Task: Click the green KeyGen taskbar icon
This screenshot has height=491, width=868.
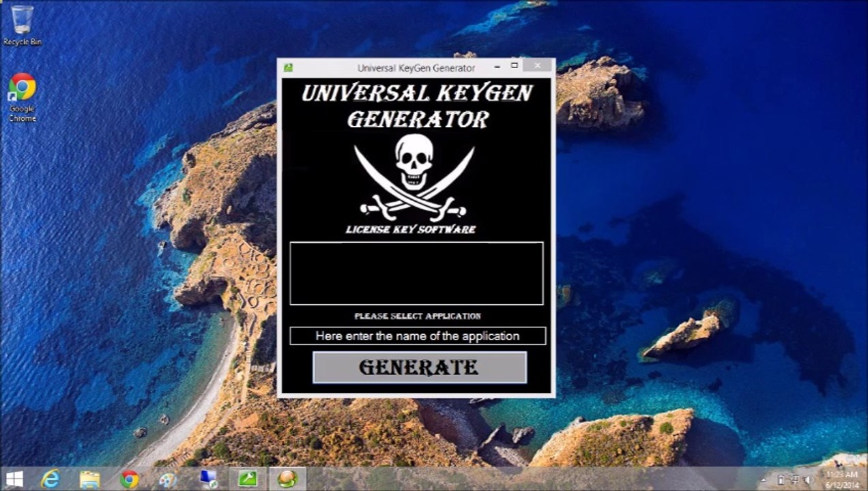Action: tap(247, 479)
